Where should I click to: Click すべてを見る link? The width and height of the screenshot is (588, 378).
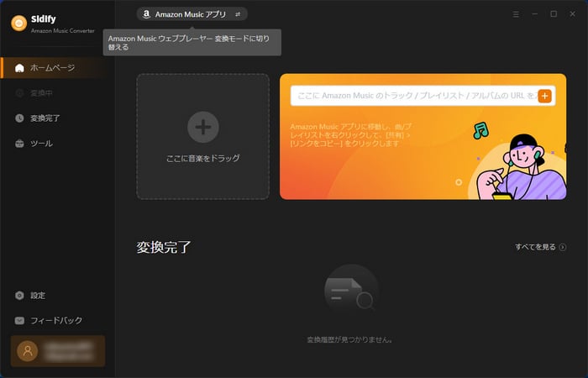(535, 247)
